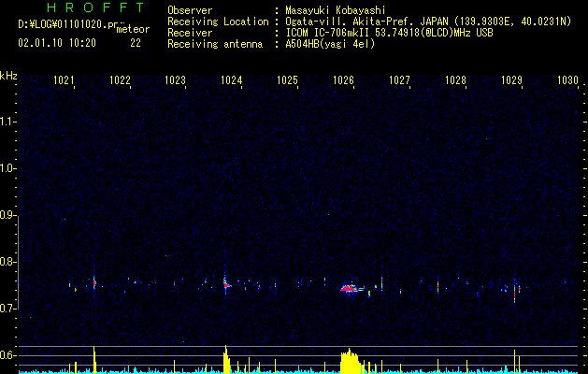The height and width of the screenshot is (374, 588).
Task: Click the 1.1 frequency axis label
Action: coord(7,122)
